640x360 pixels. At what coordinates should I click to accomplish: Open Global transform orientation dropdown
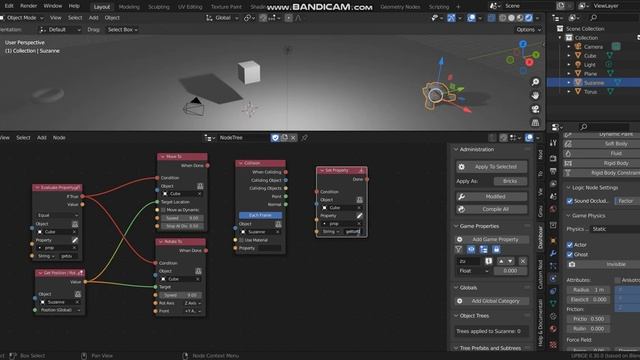point(222,18)
